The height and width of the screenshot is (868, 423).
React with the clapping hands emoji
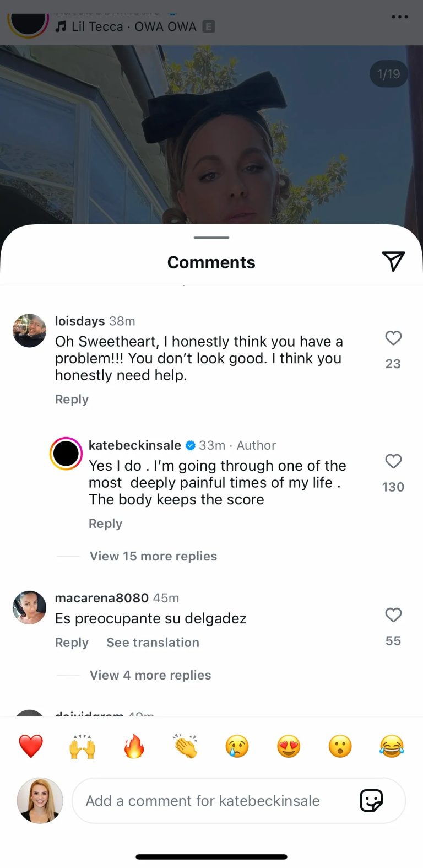(185, 745)
